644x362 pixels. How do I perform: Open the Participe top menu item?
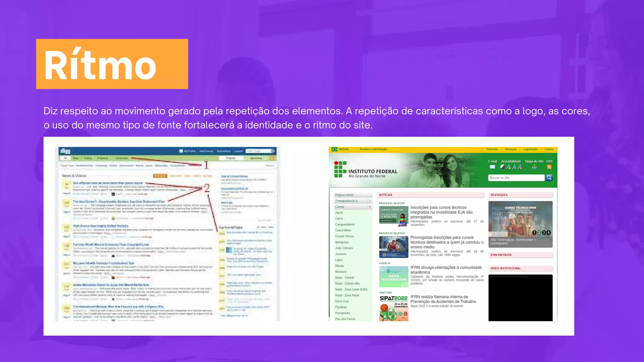[x=492, y=149]
